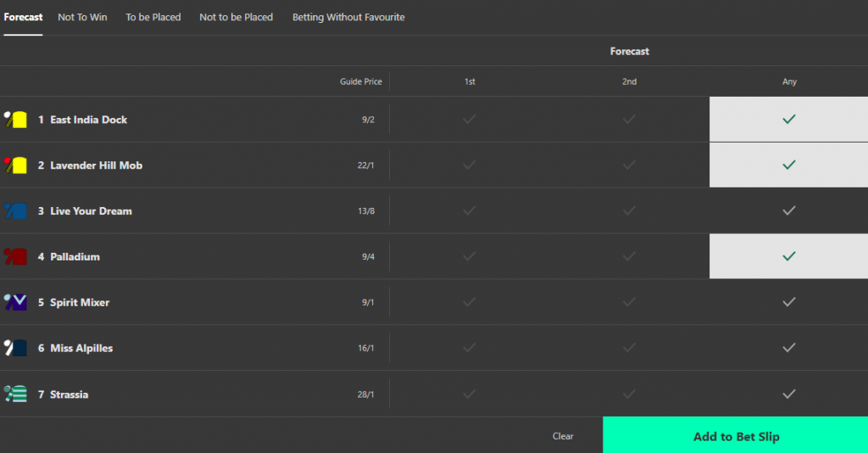Image resolution: width=868 pixels, height=453 pixels.
Task: Open the To be Placed tab
Action: click(x=153, y=17)
